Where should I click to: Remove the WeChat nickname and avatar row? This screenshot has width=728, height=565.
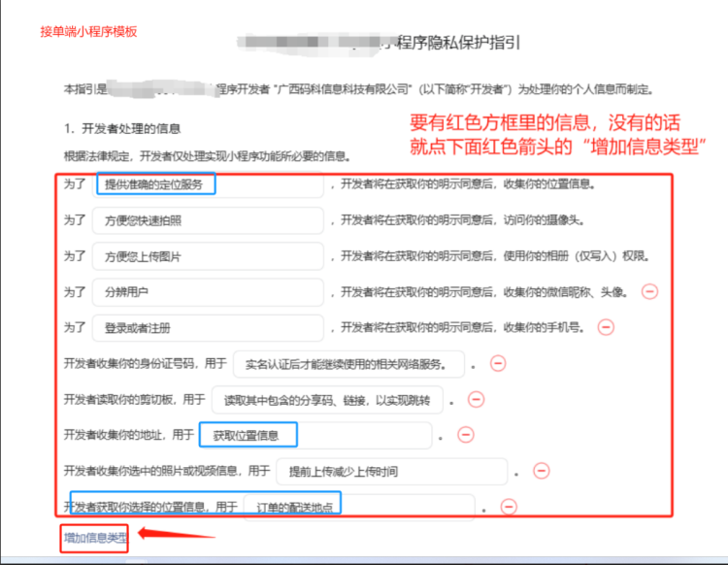[x=649, y=291]
